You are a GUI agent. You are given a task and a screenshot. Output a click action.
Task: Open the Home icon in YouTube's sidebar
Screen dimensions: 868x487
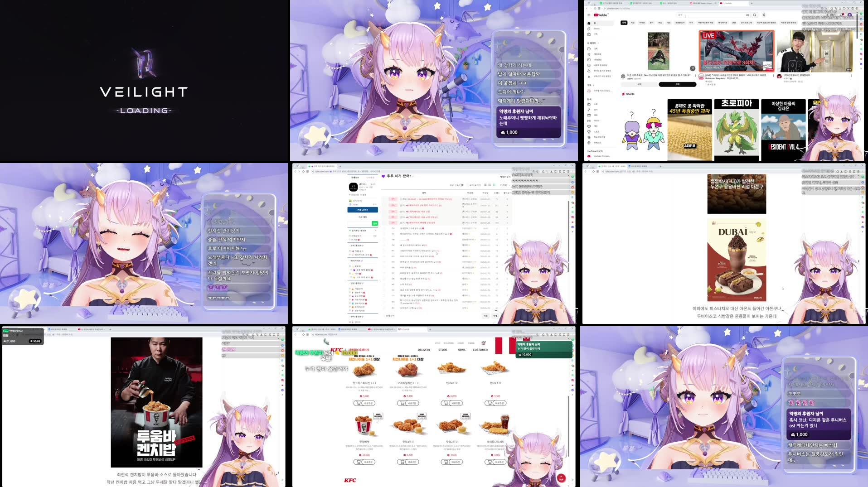click(589, 23)
